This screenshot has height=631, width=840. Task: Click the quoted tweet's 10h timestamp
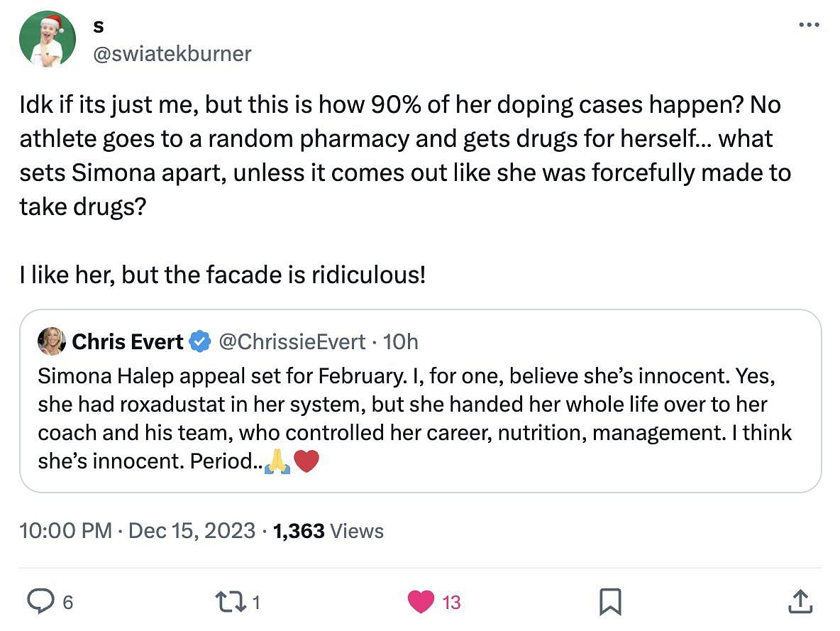point(401,342)
